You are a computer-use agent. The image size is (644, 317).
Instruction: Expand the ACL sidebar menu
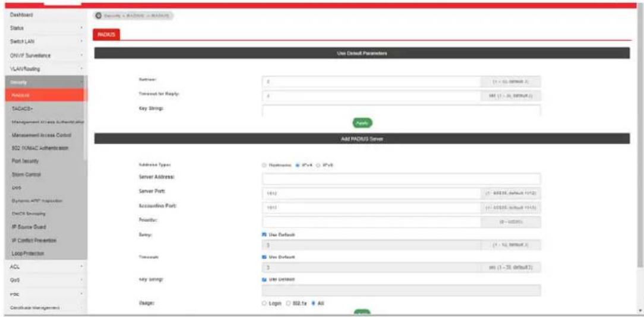46,267
